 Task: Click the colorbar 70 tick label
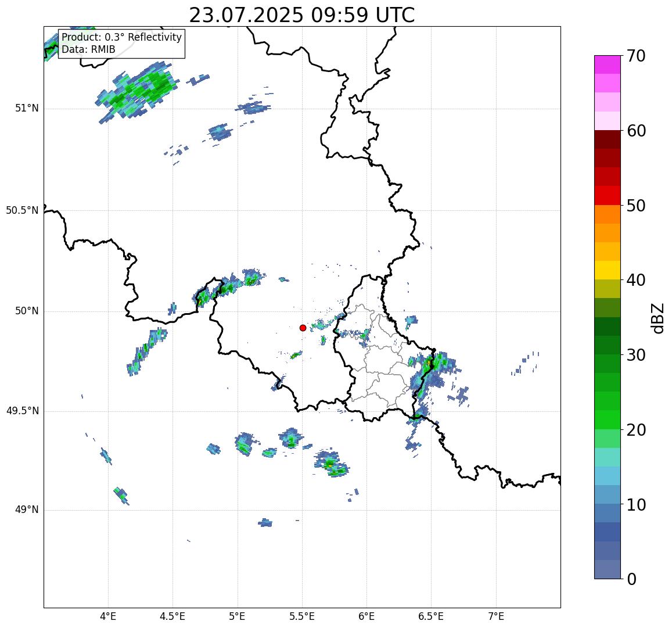(636, 56)
